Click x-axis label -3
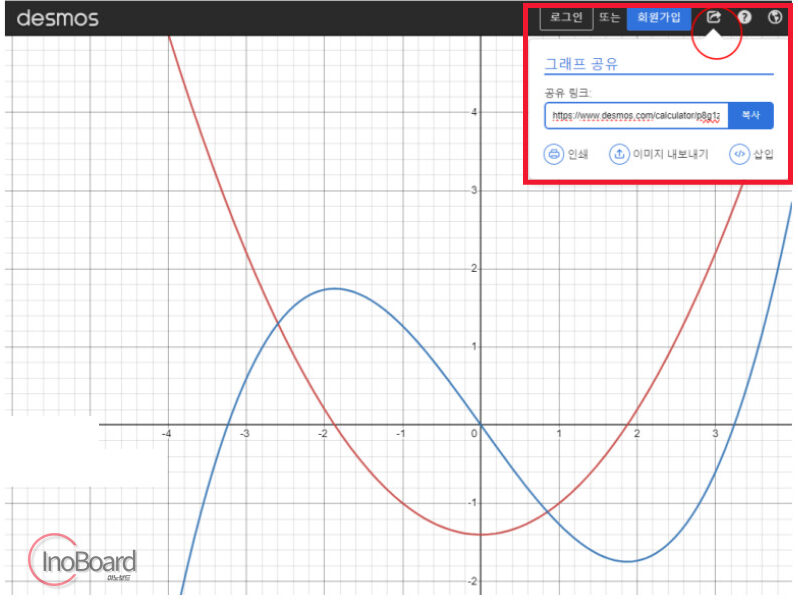This screenshot has height=600, width=798. point(244,434)
